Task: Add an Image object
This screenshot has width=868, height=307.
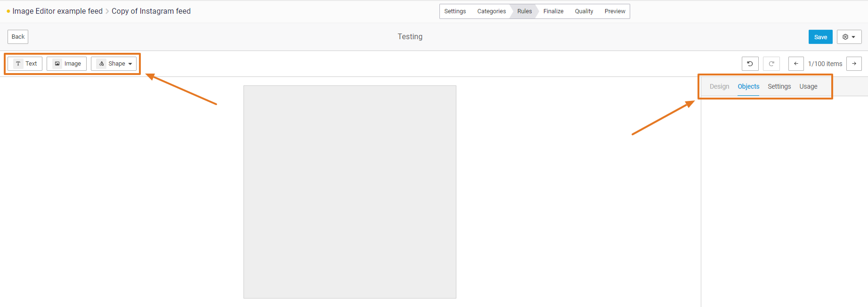Action: (x=66, y=64)
